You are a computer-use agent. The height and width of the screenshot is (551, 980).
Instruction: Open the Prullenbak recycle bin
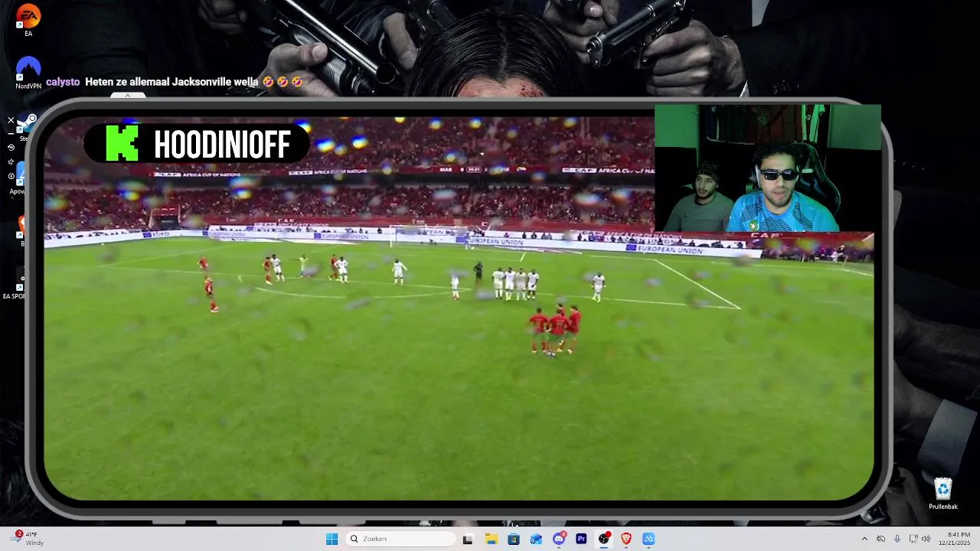(x=943, y=494)
